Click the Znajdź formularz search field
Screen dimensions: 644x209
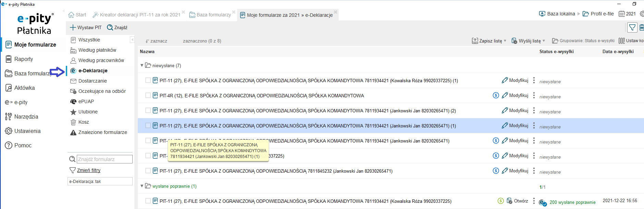point(105,159)
